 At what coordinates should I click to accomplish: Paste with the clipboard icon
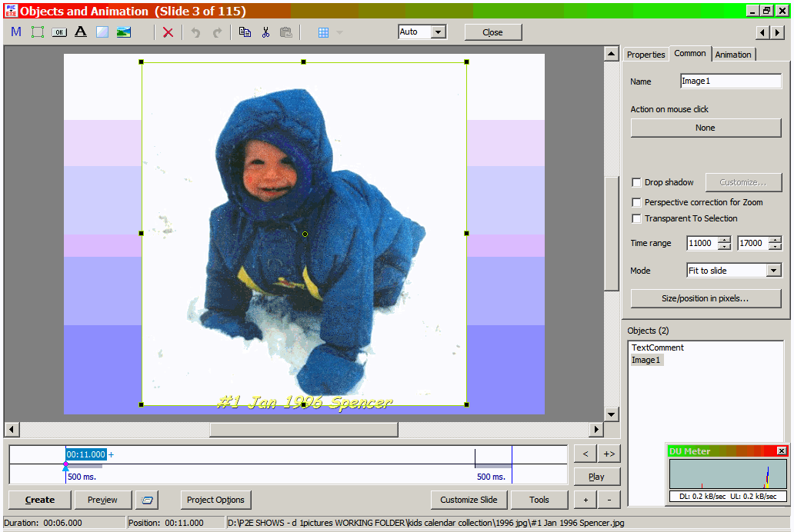click(x=286, y=32)
